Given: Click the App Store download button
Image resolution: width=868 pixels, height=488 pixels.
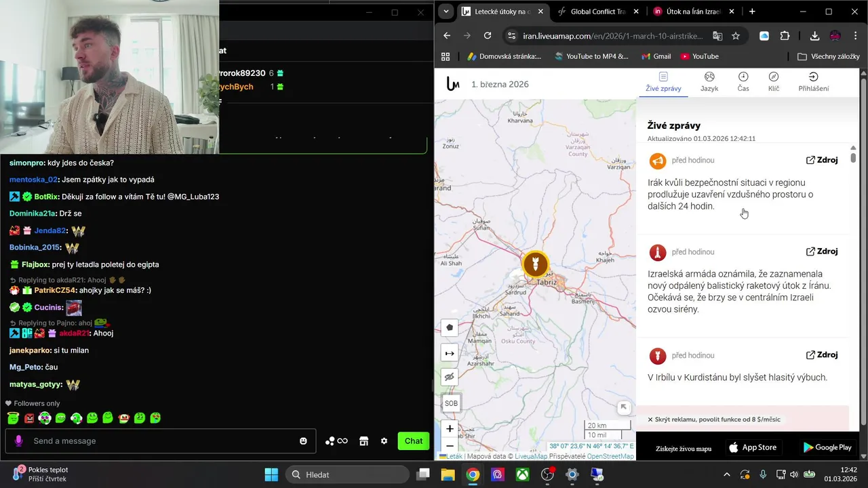Looking at the screenshot, I should [753, 447].
